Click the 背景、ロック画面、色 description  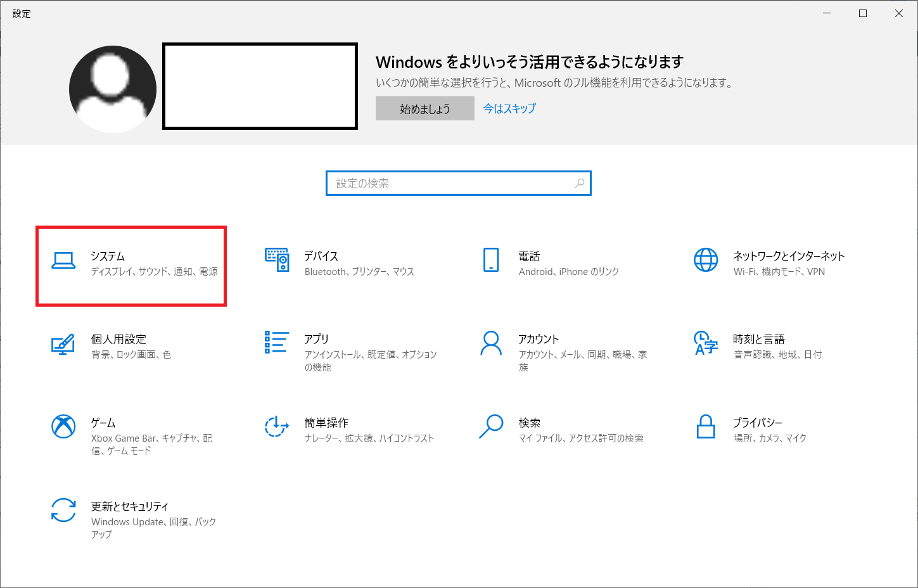[x=131, y=354]
